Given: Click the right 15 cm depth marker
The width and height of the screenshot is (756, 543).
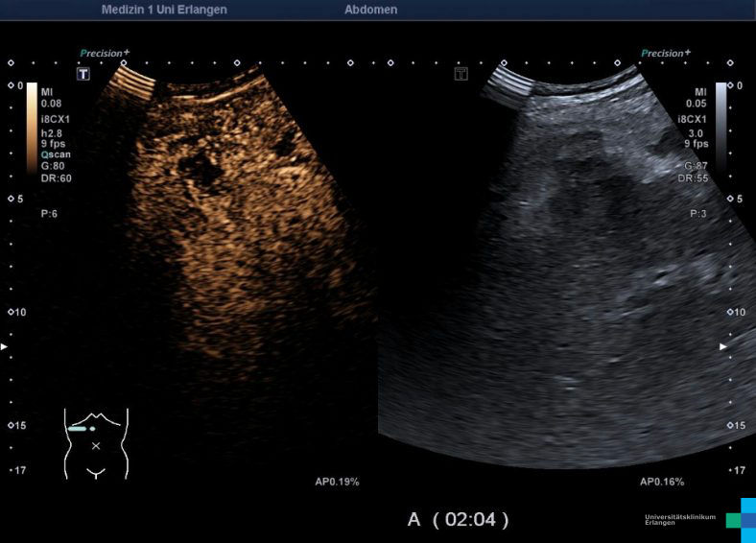Looking at the screenshot, I should [x=737, y=426].
